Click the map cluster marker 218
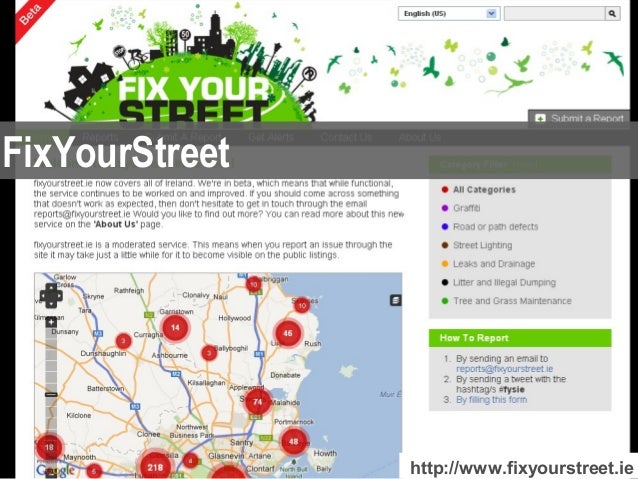This screenshot has height=479, width=638. (x=155, y=468)
